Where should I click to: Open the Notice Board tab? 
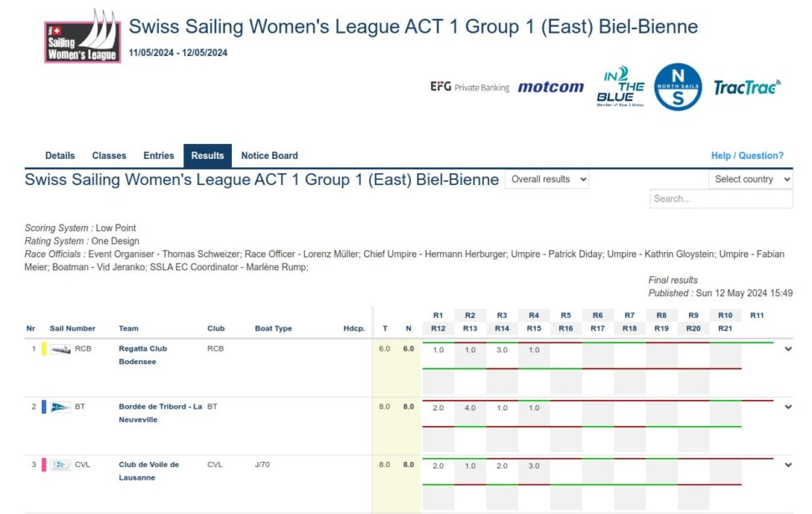[x=270, y=156]
